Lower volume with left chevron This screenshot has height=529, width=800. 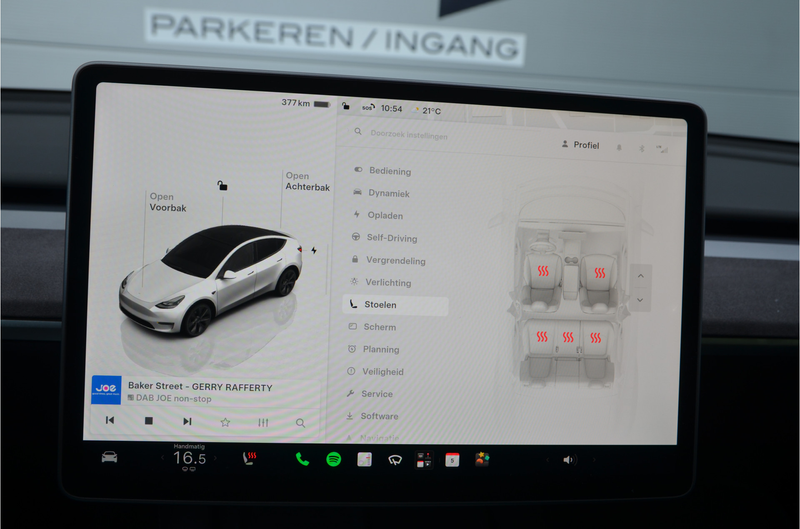[547, 460]
